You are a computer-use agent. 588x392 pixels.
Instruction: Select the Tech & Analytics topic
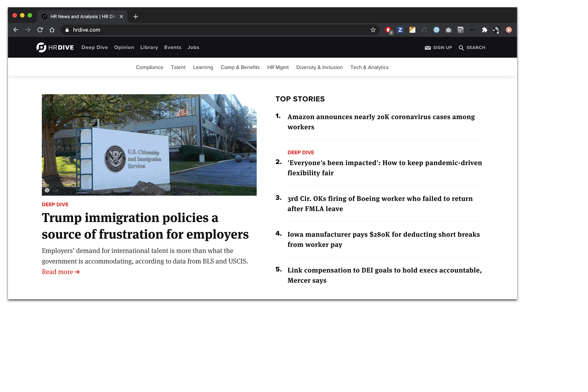pyautogui.click(x=369, y=67)
